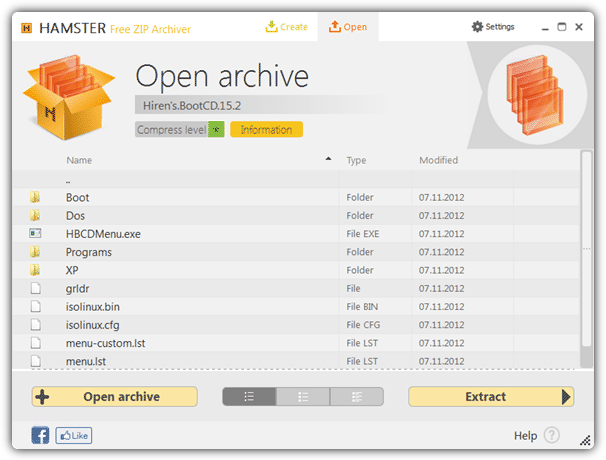Click the plus icon on Open archive
The image size is (606, 460).
[42, 397]
